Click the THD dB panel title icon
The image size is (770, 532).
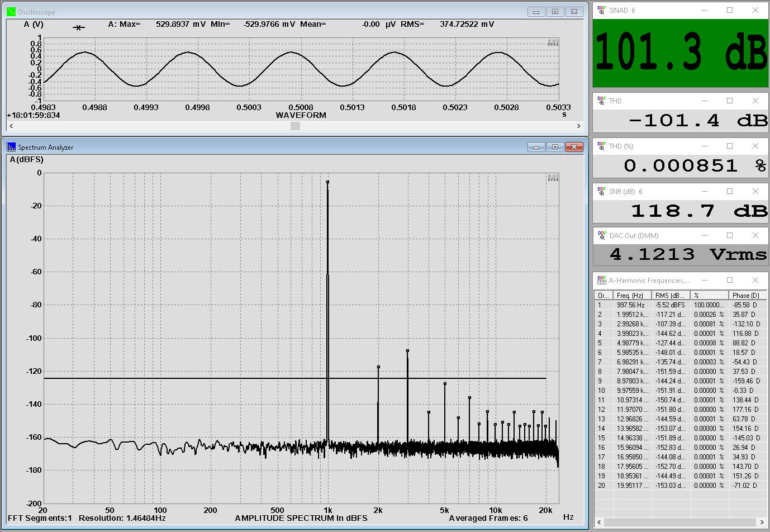(x=601, y=101)
